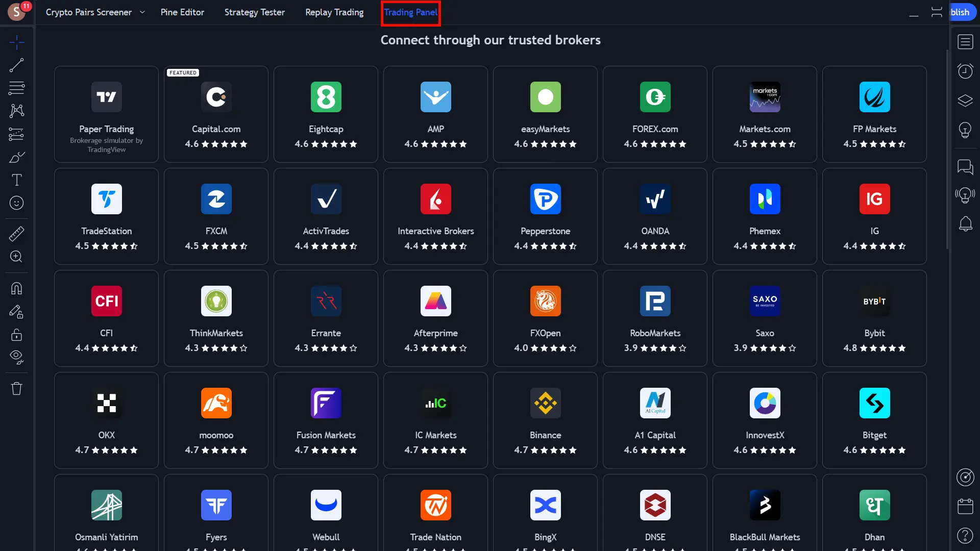Screen dimensions: 980x551
Task: Click the trash remove objects icon
Action: pyautogui.click(x=16, y=389)
